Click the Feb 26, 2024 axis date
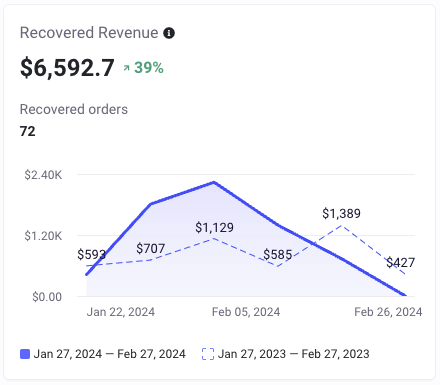 click(388, 312)
